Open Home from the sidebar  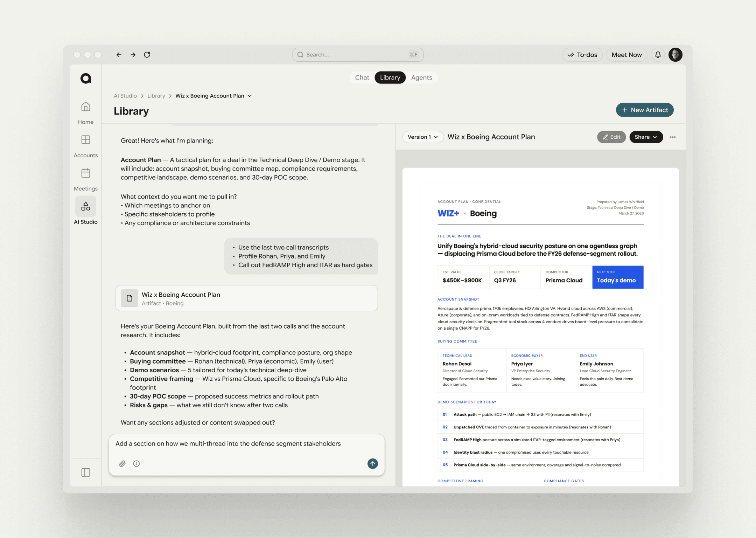pos(86,113)
